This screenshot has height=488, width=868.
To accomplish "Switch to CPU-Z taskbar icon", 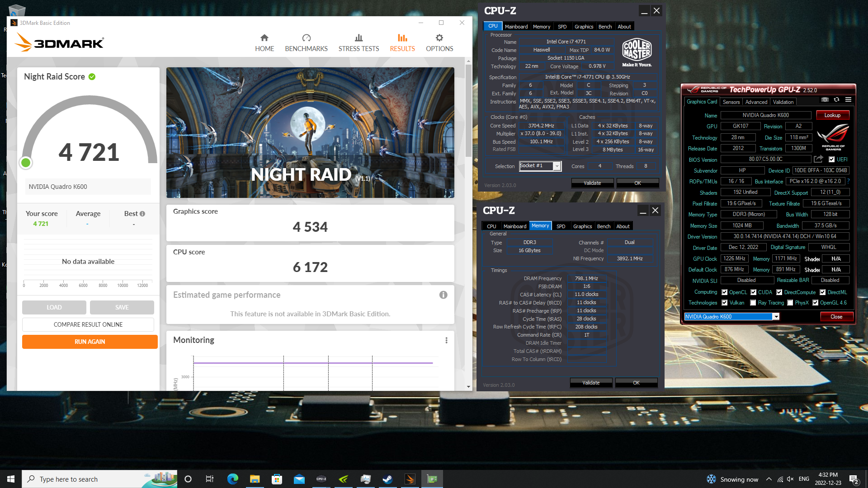I will [321, 479].
